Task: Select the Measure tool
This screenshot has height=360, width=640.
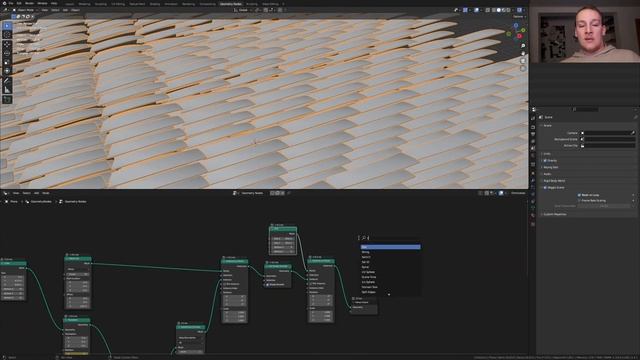Action: point(7,90)
